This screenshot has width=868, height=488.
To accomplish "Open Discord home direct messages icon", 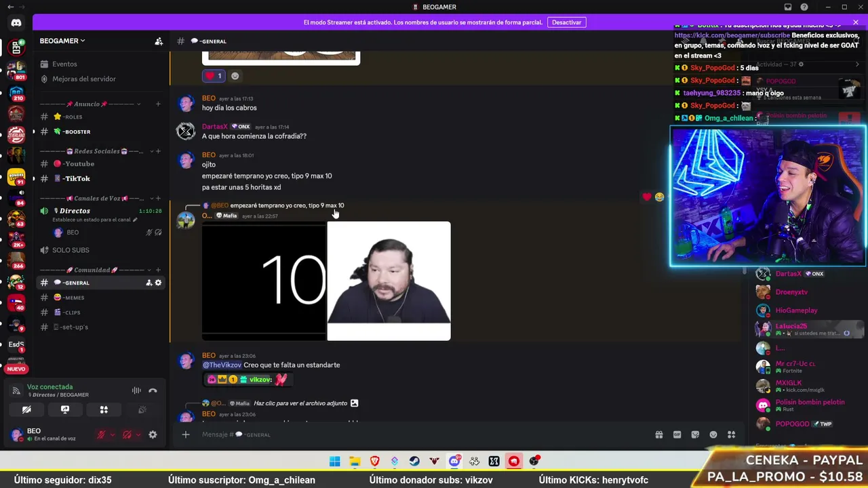I will [16, 22].
